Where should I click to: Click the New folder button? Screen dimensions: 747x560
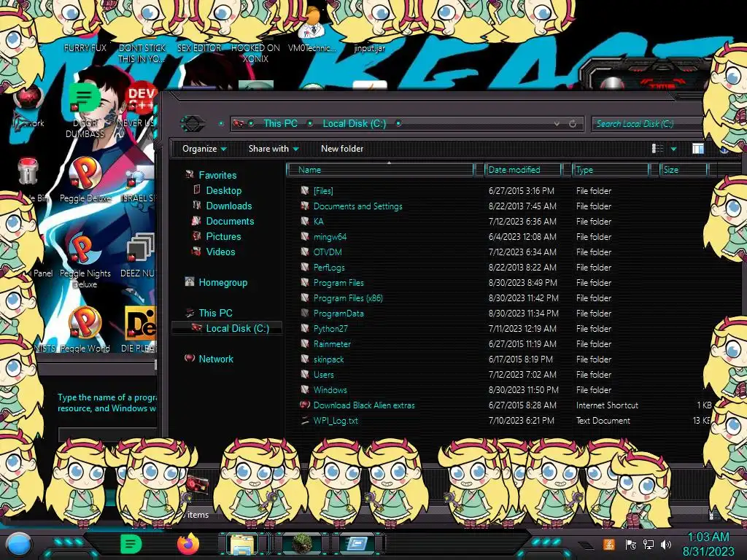(342, 149)
